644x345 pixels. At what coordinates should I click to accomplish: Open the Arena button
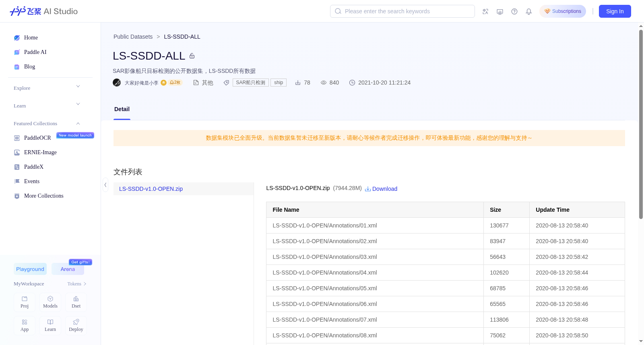tap(68, 269)
